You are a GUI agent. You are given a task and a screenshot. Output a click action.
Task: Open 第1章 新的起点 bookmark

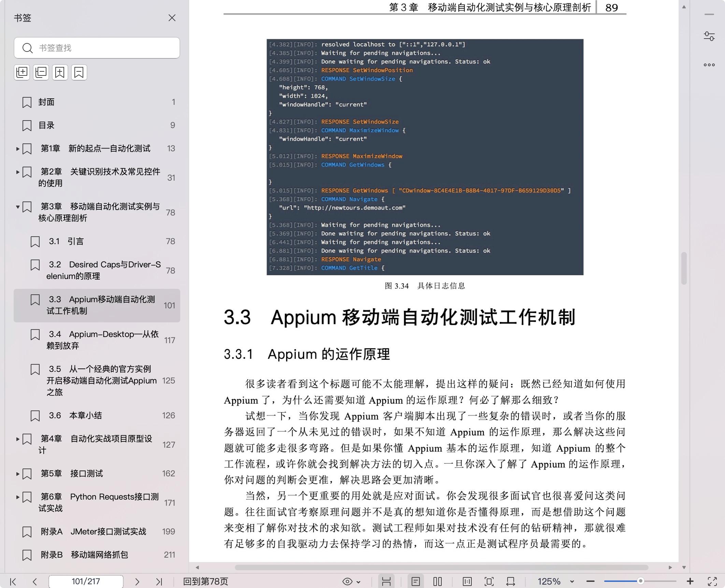tap(97, 149)
